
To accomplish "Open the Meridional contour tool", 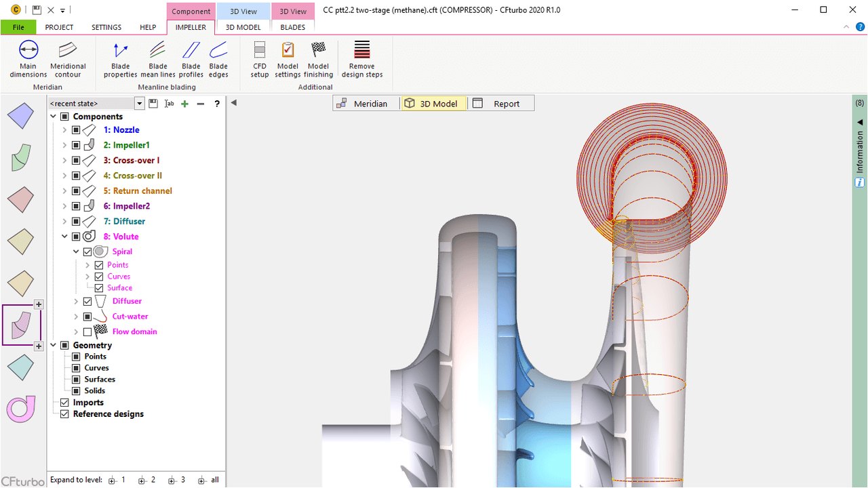I will [x=68, y=59].
